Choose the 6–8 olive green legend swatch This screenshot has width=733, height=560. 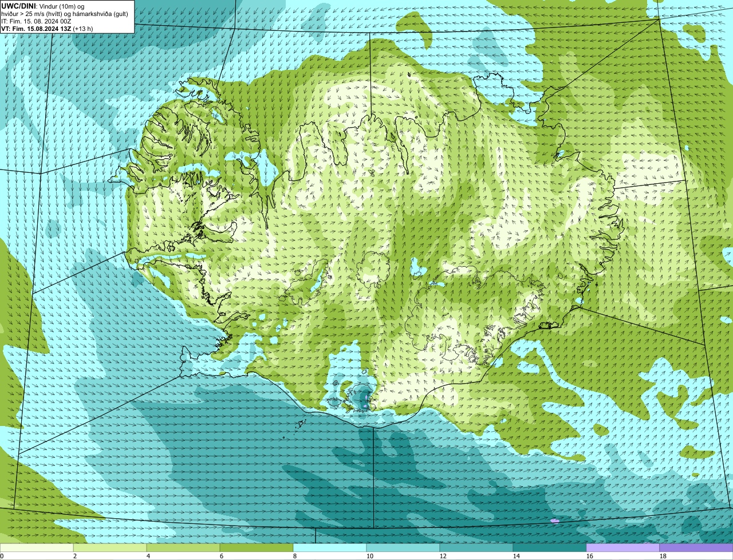coord(257,547)
